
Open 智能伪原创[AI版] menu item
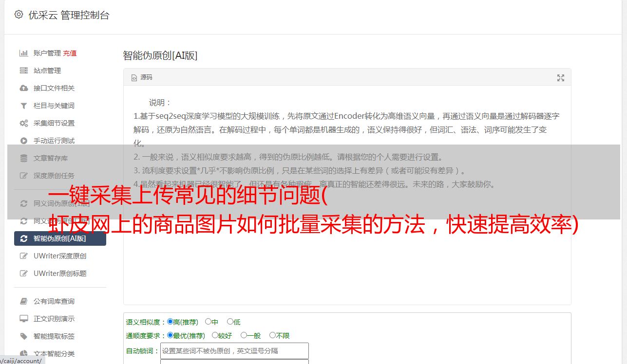click(x=60, y=238)
